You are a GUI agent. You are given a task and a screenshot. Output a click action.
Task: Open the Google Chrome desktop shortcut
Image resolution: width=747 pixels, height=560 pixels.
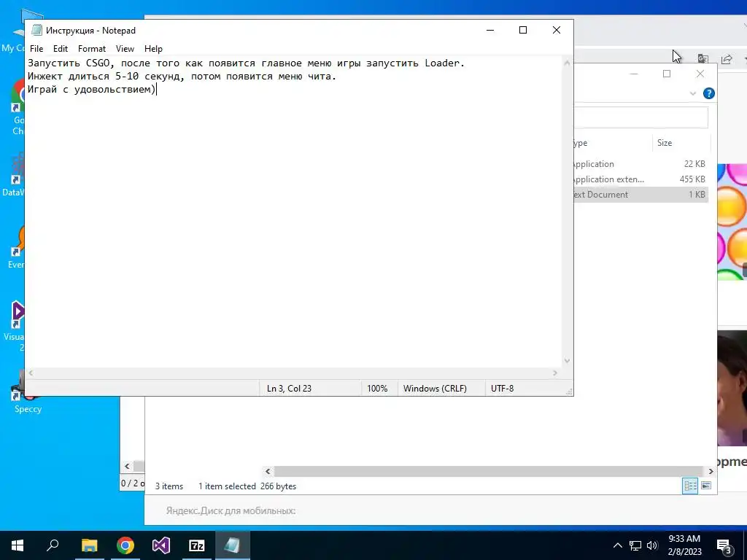pyautogui.click(x=18, y=107)
